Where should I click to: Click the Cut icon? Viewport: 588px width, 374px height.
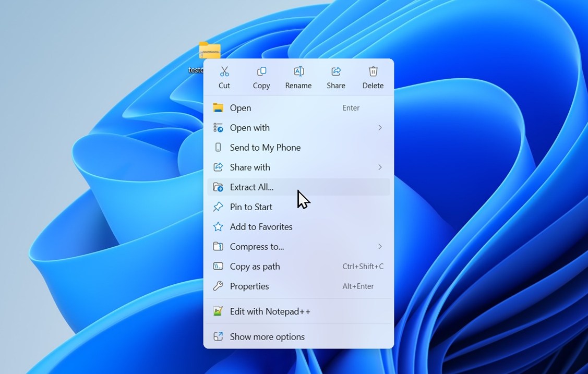pyautogui.click(x=224, y=71)
